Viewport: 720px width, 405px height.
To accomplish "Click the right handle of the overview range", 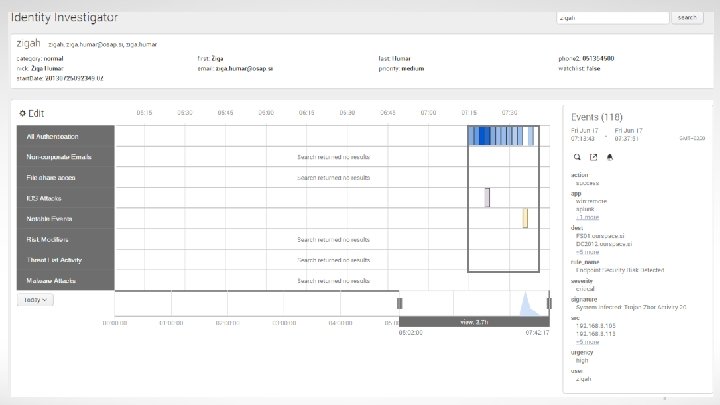I will click(549, 303).
